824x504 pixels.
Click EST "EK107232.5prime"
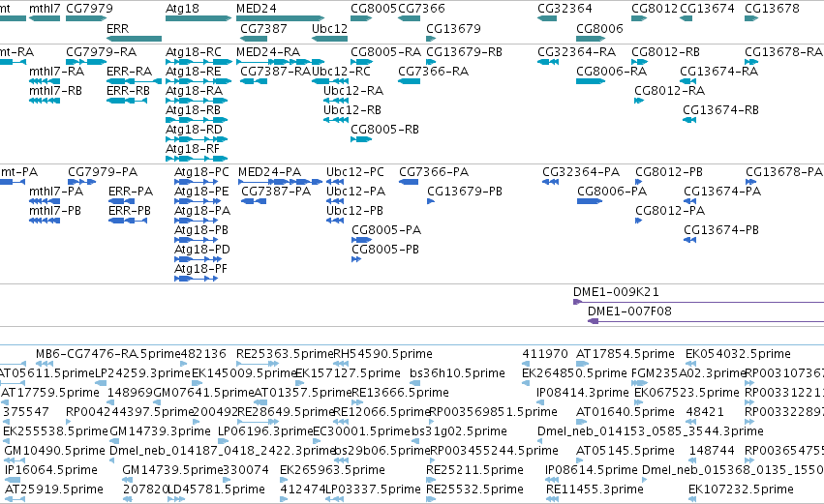[x=742, y=489]
